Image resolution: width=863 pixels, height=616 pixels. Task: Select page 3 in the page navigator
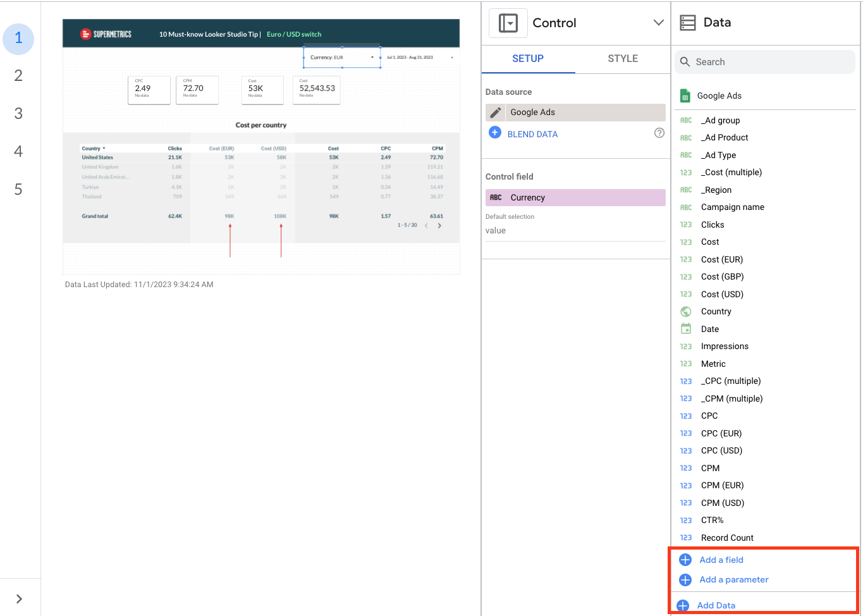coord(18,113)
